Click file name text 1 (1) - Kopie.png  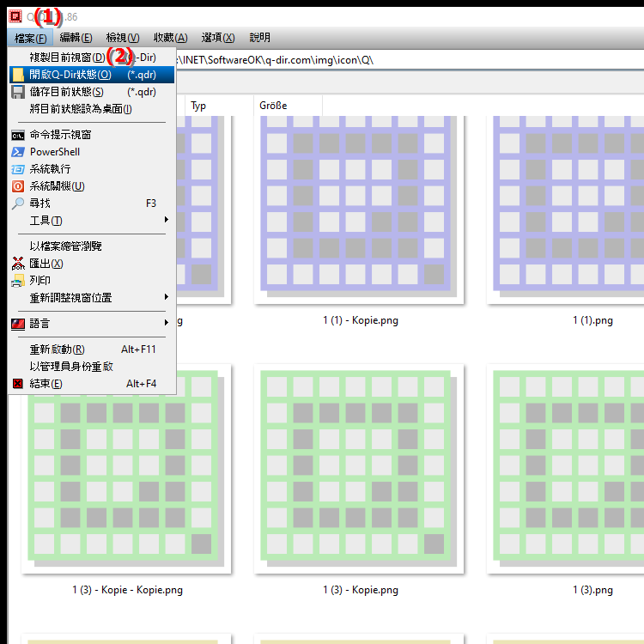(360, 321)
